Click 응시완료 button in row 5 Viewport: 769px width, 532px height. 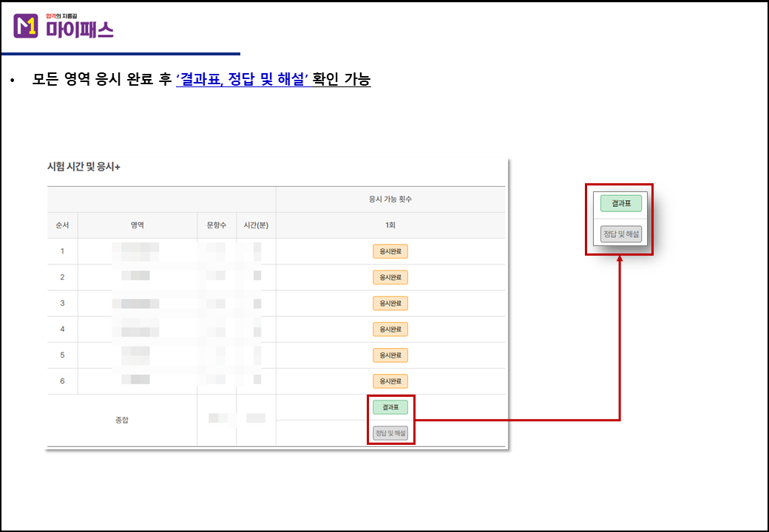click(390, 355)
